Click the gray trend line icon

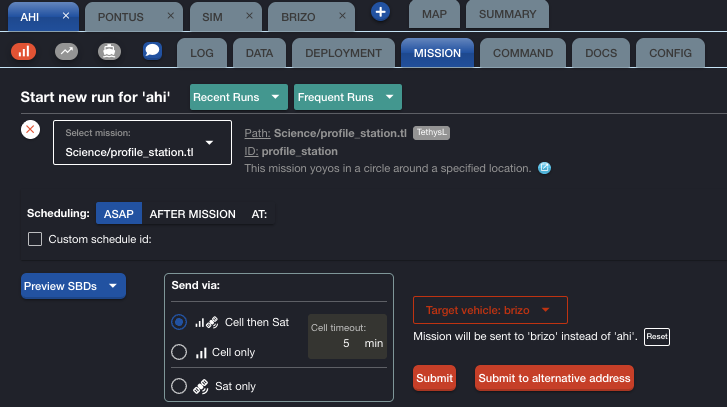(67, 51)
